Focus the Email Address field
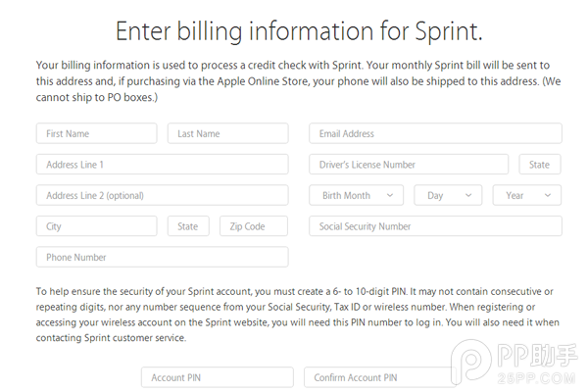The height and width of the screenshot is (392, 588). (x=435, y=133)
